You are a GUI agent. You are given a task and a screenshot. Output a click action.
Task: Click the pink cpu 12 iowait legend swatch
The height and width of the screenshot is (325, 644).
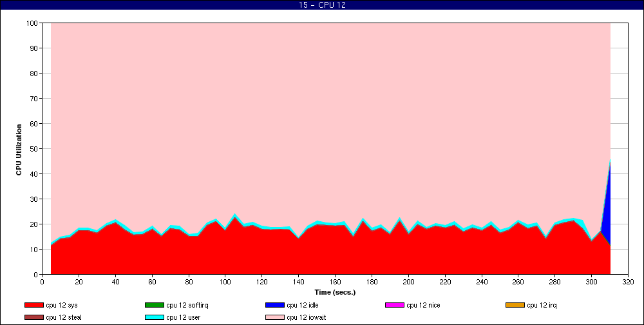coord(274,317)
